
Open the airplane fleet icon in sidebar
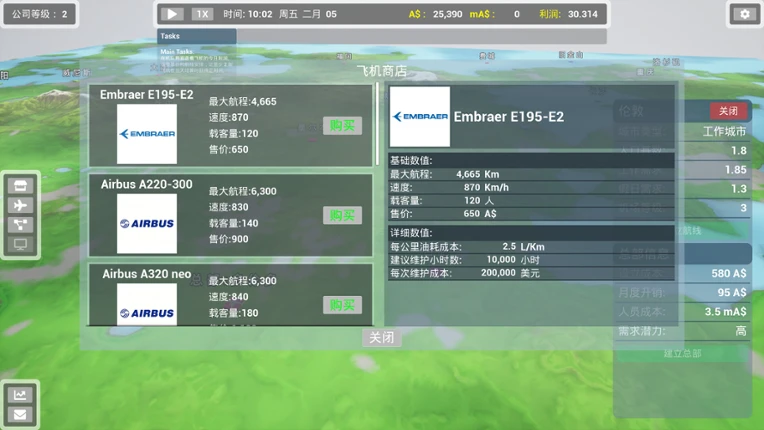point(20,205)
